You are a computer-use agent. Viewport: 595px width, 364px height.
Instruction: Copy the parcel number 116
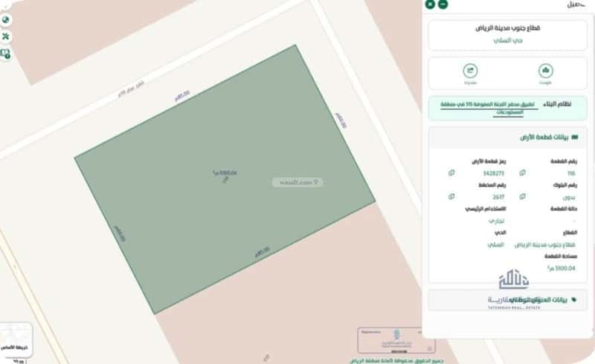point(523,173)
